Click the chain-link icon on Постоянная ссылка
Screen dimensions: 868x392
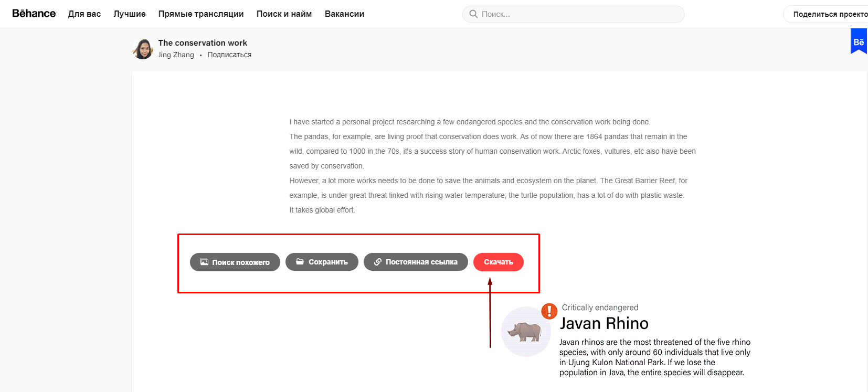click(377, 262)
